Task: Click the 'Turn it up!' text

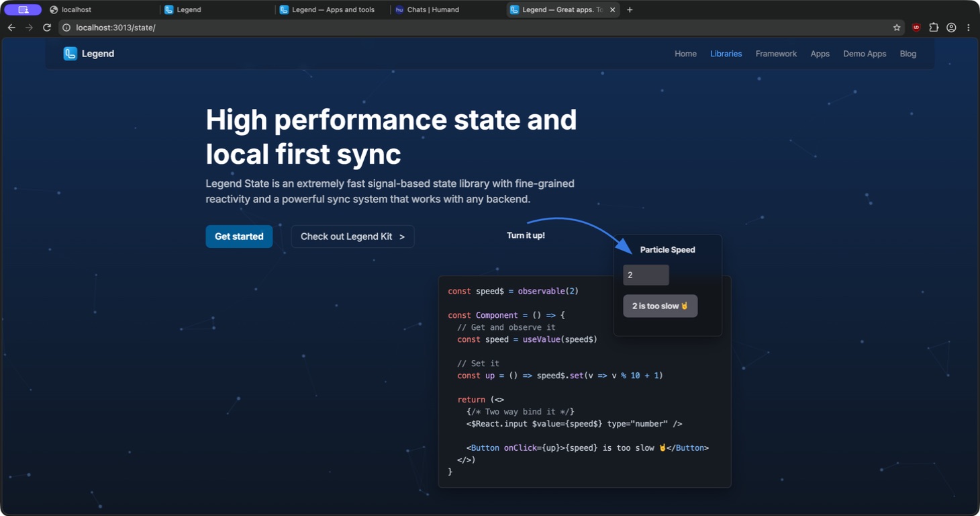Action: coord(526,236)
